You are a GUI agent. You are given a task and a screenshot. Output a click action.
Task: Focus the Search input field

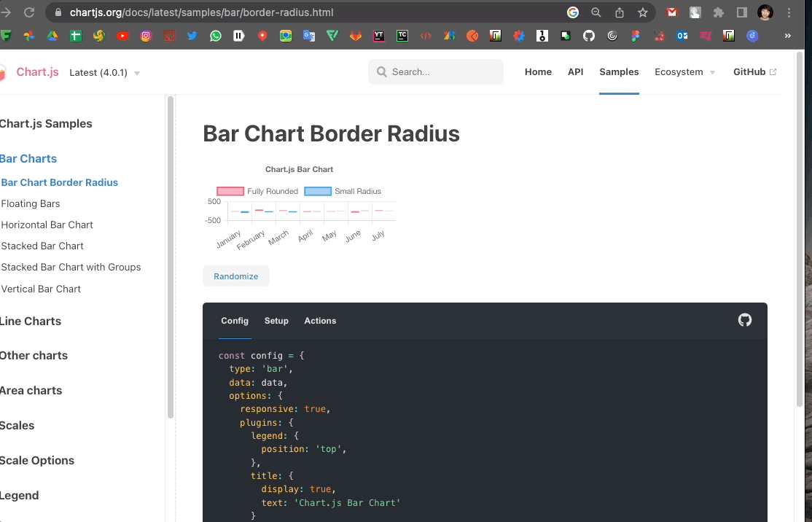[435, 71]
